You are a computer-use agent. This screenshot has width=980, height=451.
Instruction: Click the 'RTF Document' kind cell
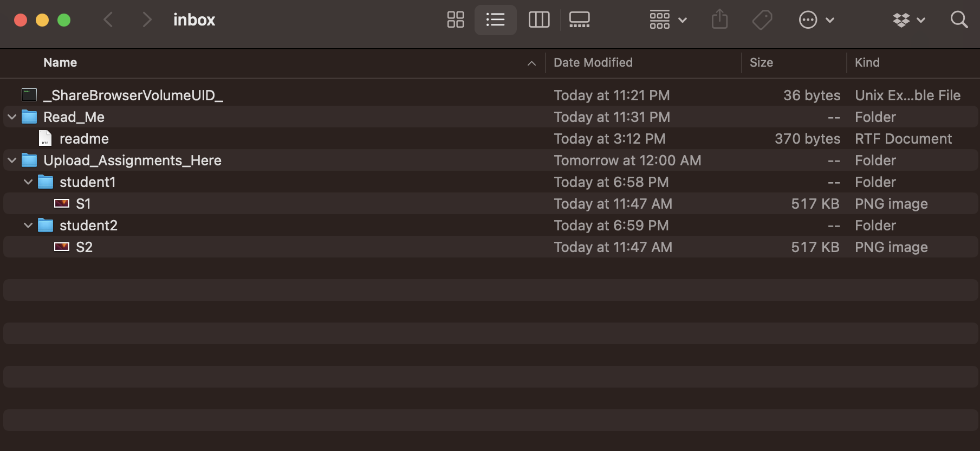pyautogui.click(x=903, y=139)
